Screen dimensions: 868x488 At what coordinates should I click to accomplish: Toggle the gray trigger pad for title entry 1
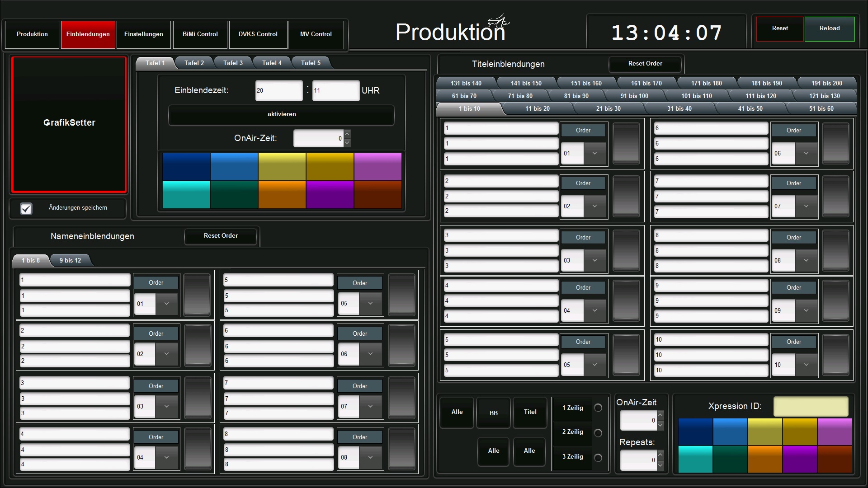(626, 143)
